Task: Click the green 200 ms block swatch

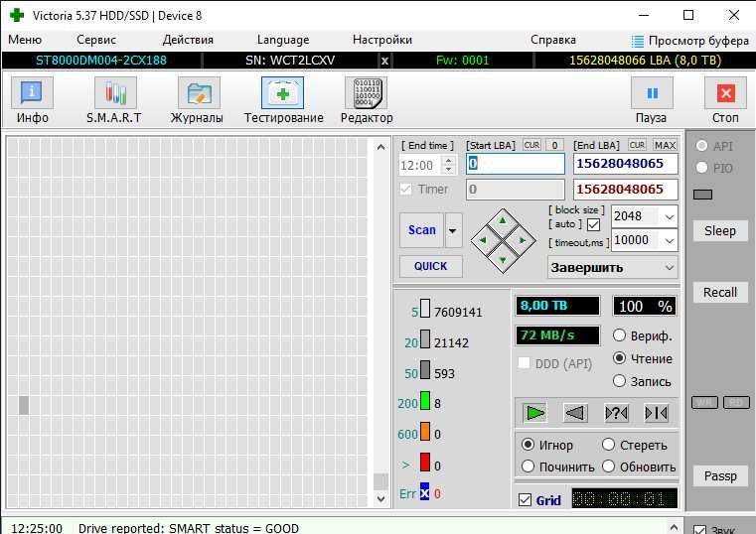Action: (425, 401)
